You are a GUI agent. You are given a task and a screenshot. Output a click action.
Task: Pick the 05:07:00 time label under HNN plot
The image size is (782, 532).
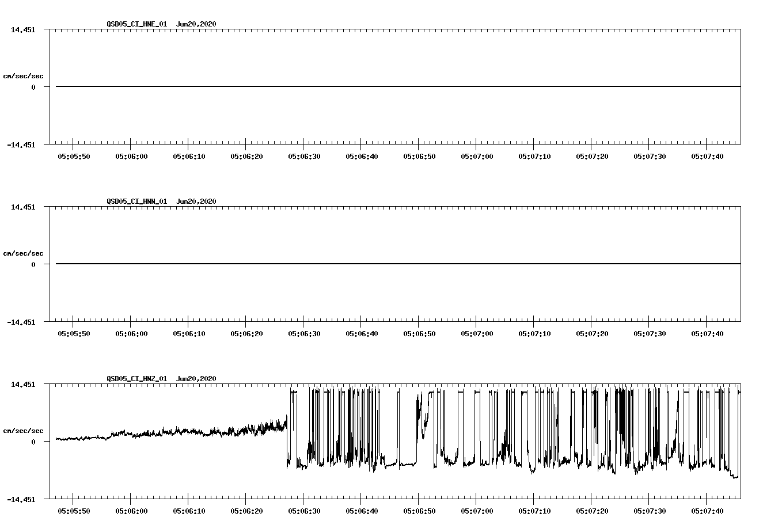coord(477,334)
